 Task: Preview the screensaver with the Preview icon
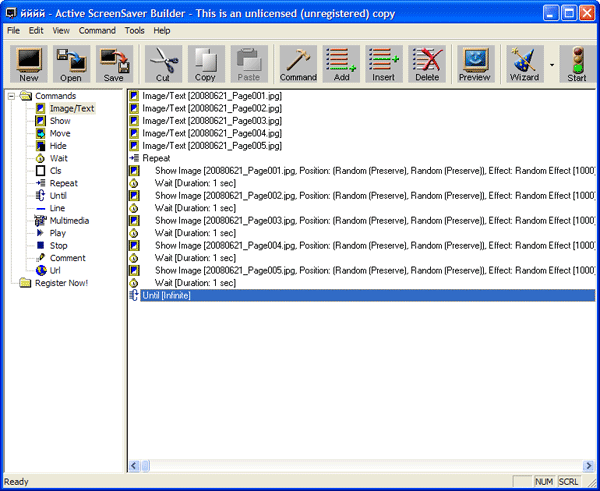(x=476, y=64)
